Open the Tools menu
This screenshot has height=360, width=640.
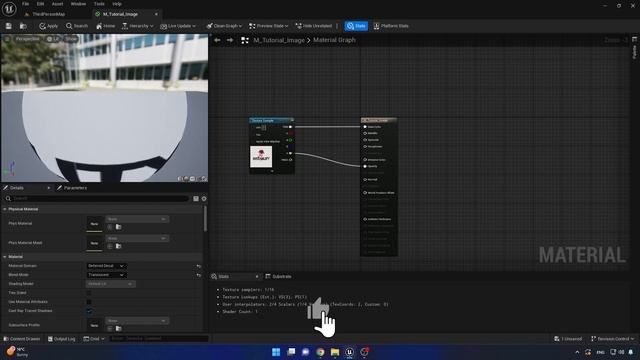[99, 4]
